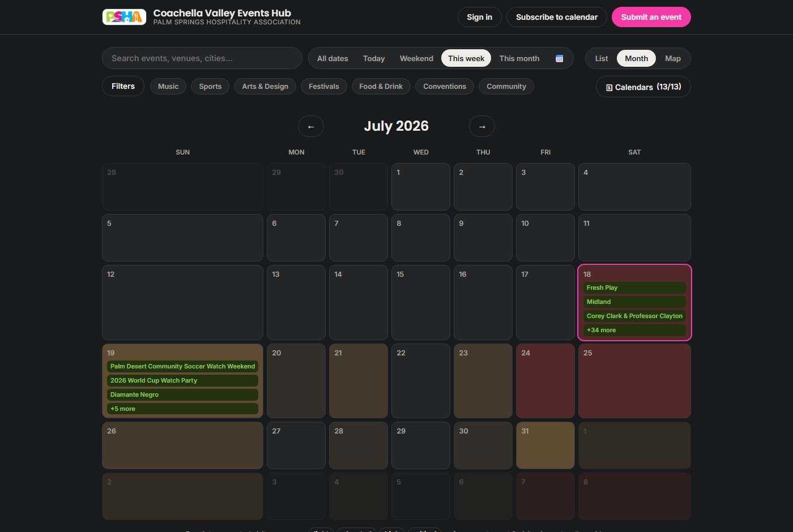Open the date picker calendar icon
The image size is (793, 532).
[559, 58]
